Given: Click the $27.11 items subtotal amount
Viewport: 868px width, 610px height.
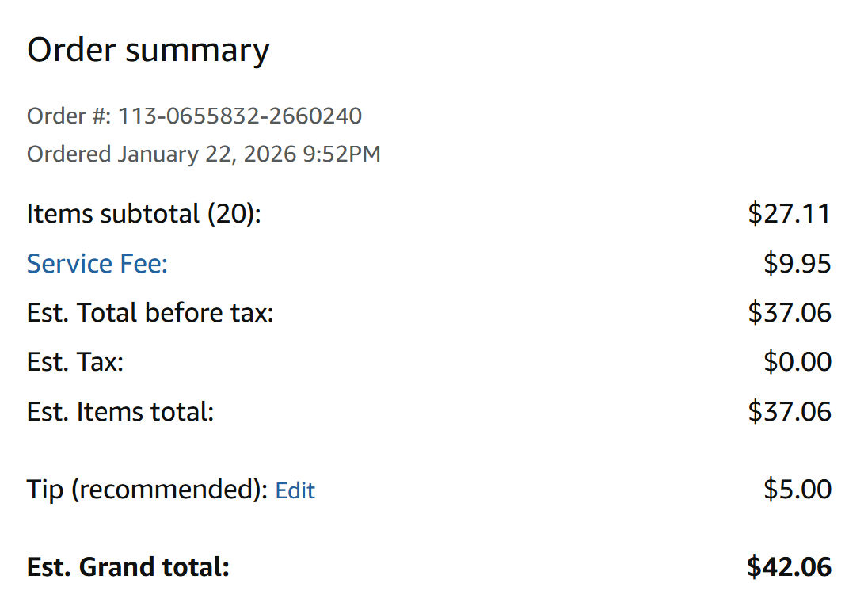Looking at the screenshot, I should [x=789, y=214].
